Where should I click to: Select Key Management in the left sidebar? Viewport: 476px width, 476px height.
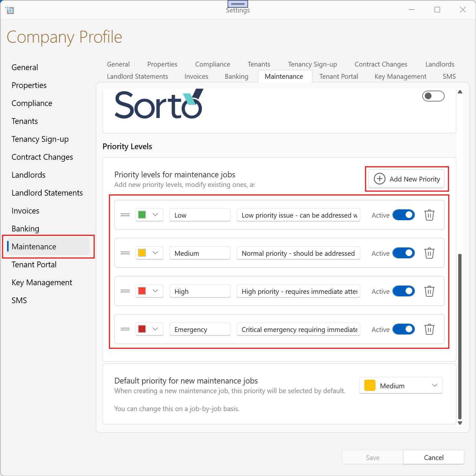coord(42,283)
